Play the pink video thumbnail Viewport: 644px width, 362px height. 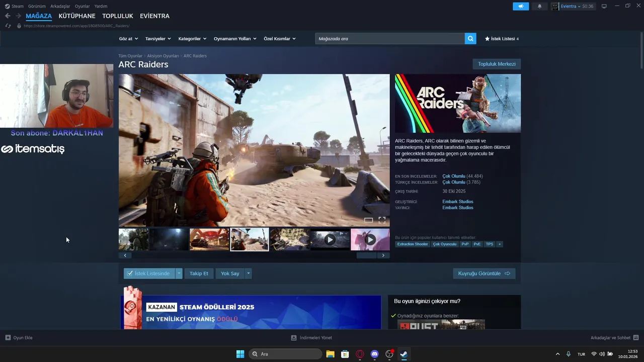pos(370,239)
